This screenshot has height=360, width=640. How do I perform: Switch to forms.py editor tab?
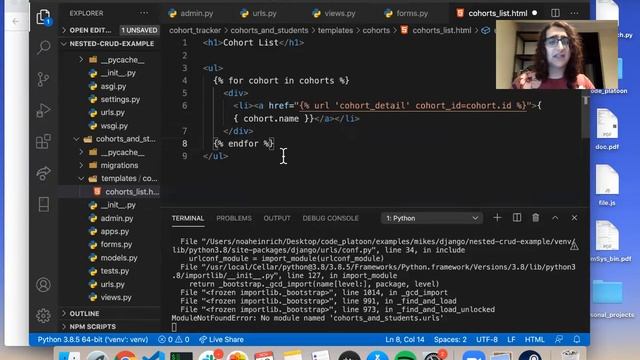point(407,13)
